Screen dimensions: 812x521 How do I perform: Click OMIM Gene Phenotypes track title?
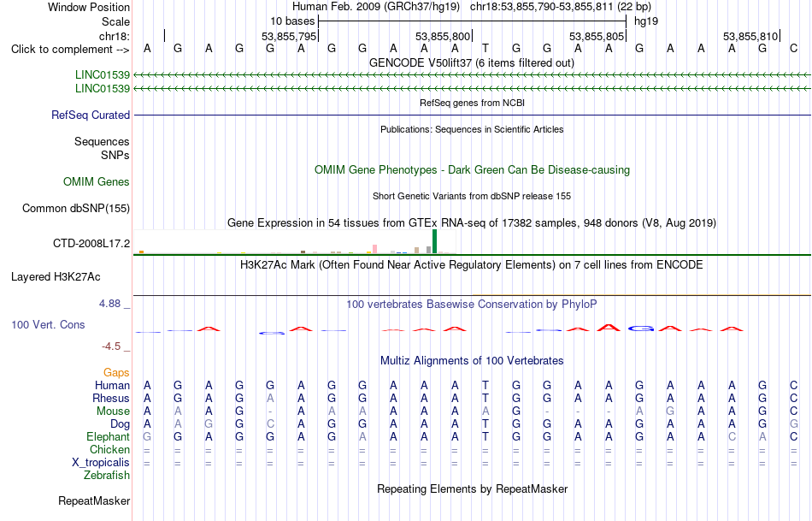tap(473, 170)
